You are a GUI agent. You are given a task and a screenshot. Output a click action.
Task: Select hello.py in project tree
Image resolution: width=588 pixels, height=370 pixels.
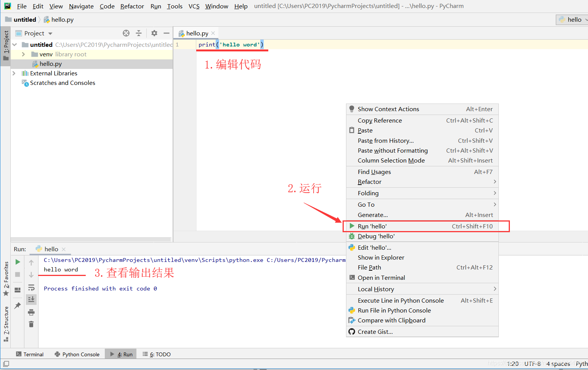point(51,64)
